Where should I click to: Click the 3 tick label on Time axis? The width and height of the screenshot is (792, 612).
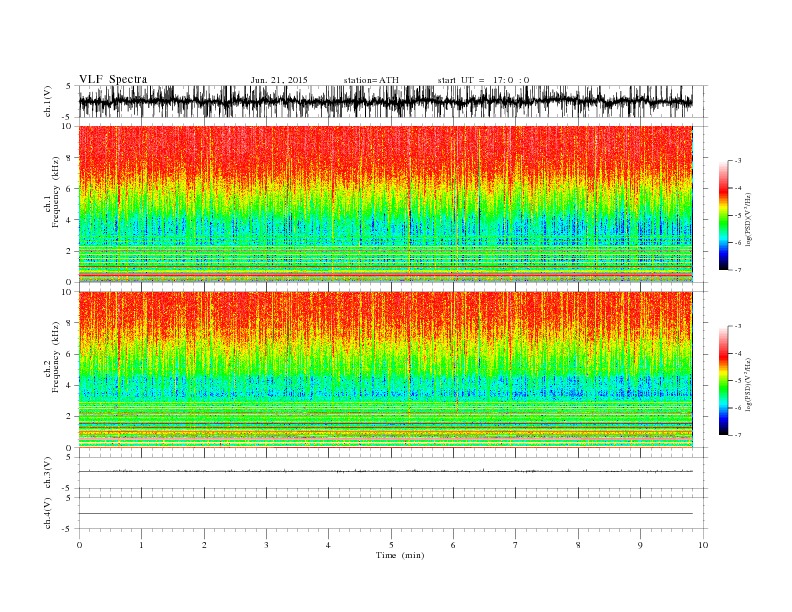(266, 545)
